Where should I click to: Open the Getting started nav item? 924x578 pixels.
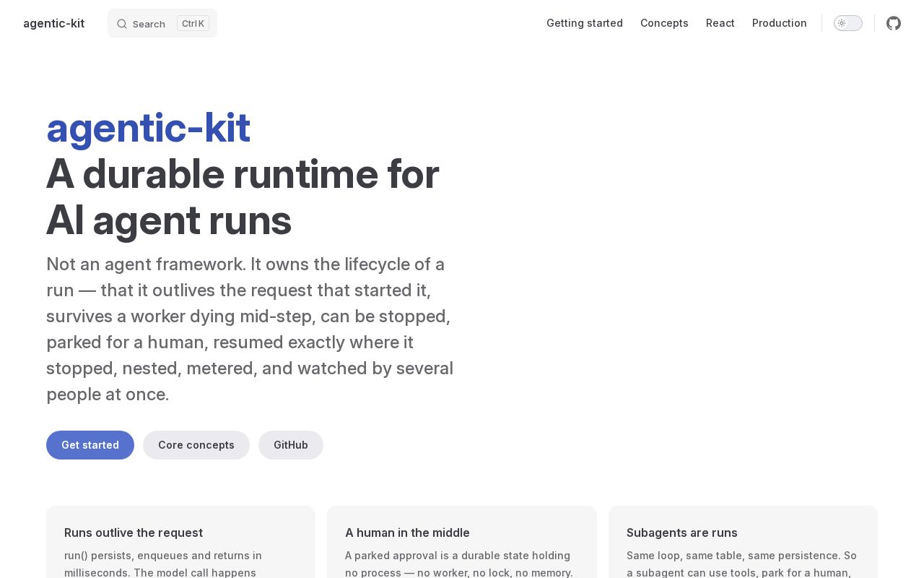coord(585,23)
